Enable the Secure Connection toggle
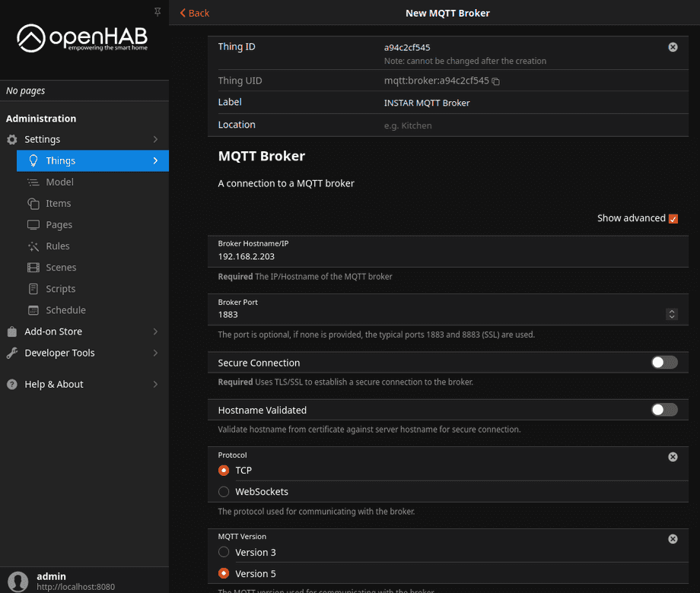700x593 pixels. (x=663, y=363)
